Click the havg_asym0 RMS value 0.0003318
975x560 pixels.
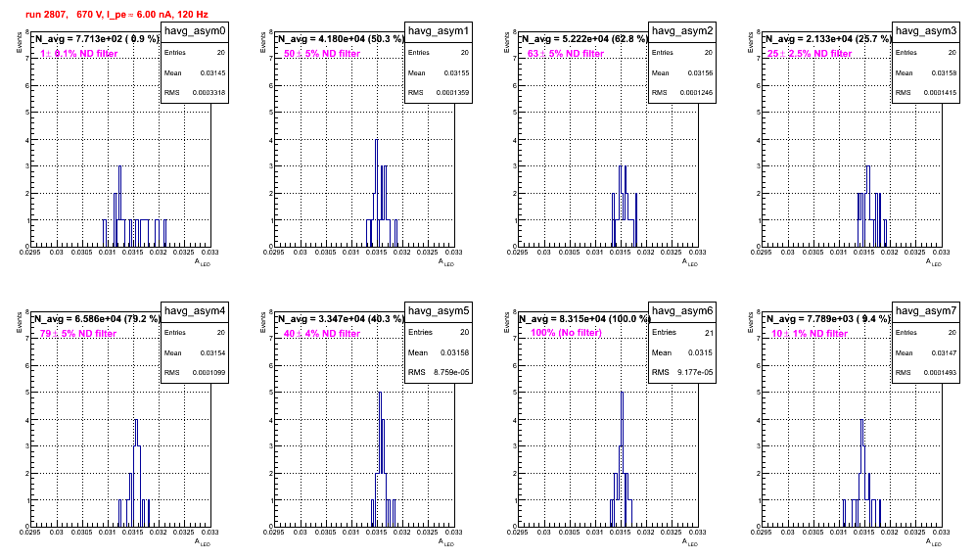click(209, 93)
